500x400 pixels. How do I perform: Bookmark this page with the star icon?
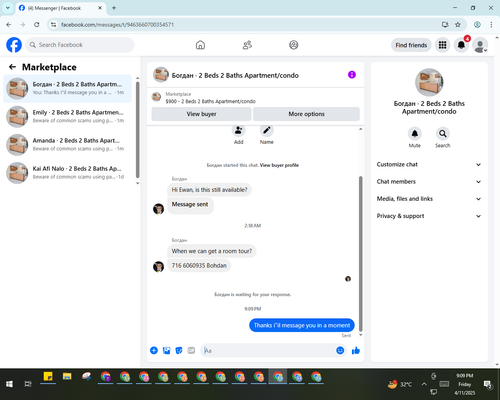pyautogui.click(x=458, y=24)
